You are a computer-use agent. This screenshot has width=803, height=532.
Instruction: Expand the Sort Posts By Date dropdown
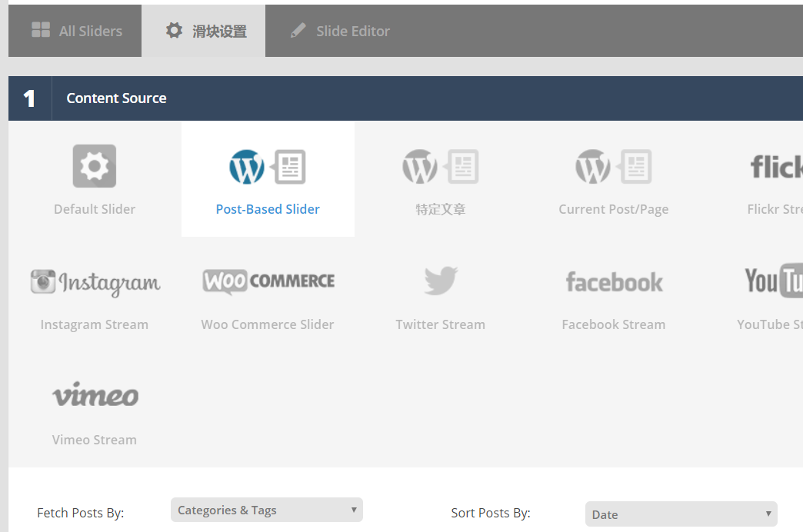click(681, 514)
